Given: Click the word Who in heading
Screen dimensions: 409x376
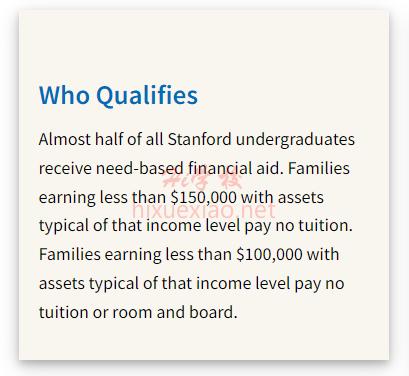Looking at the screenshot, I should tap(64, 95).
